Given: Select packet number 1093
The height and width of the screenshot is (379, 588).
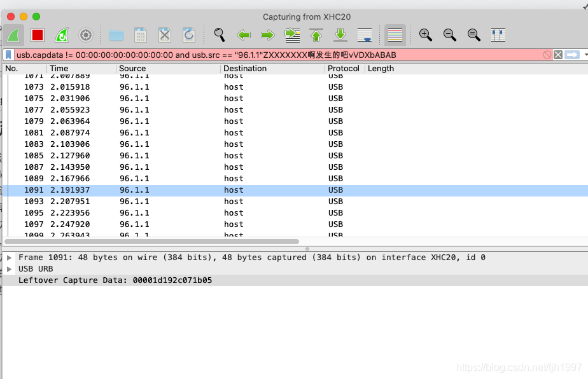Looking at the screenshot, I should tap(295, 202).
